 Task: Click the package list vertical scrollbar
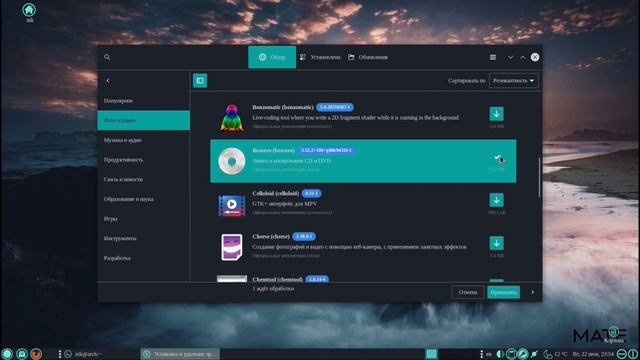(539, 178)
